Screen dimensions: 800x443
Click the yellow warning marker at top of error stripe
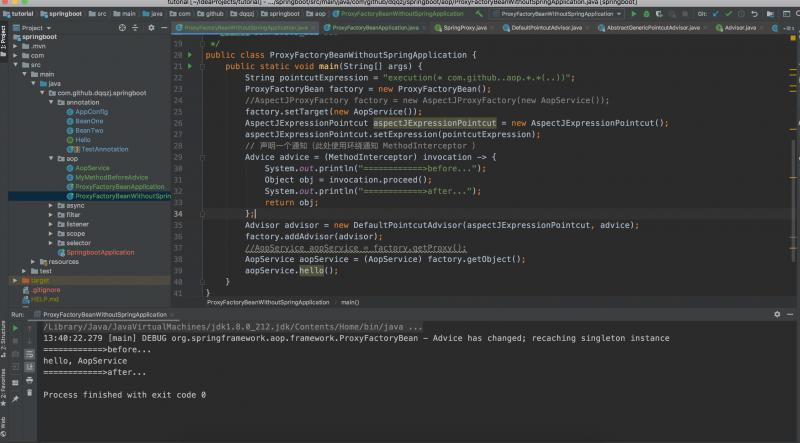[x=792, y=38]
